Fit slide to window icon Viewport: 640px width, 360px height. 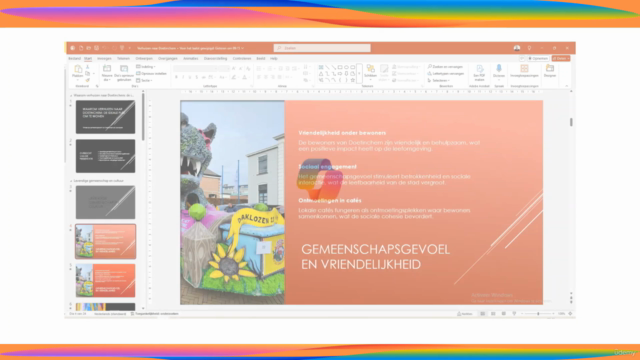click(x=570, y=314)
